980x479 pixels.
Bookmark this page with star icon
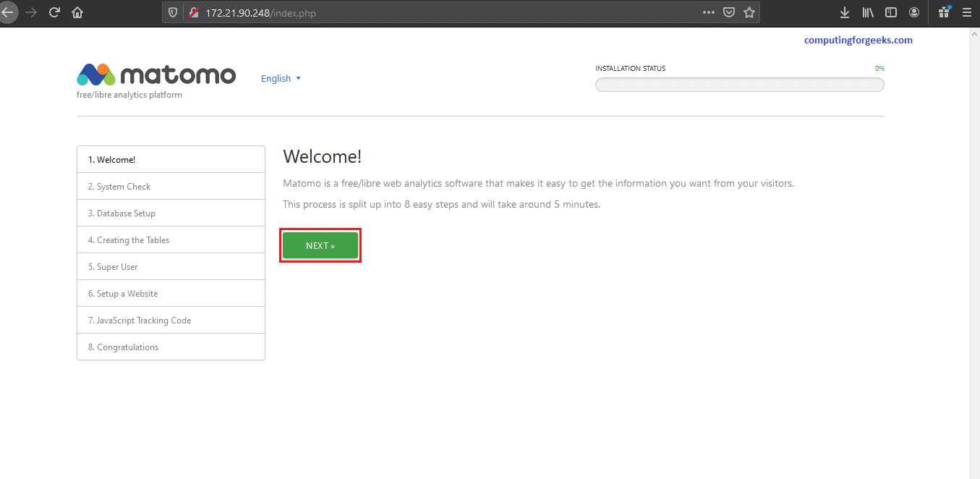click(749, 12)
